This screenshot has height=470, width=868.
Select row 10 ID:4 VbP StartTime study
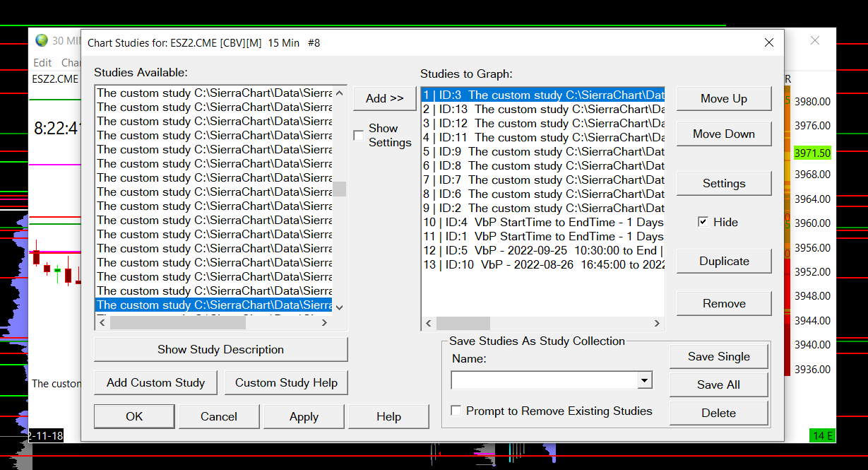click(x=543, y=223)
